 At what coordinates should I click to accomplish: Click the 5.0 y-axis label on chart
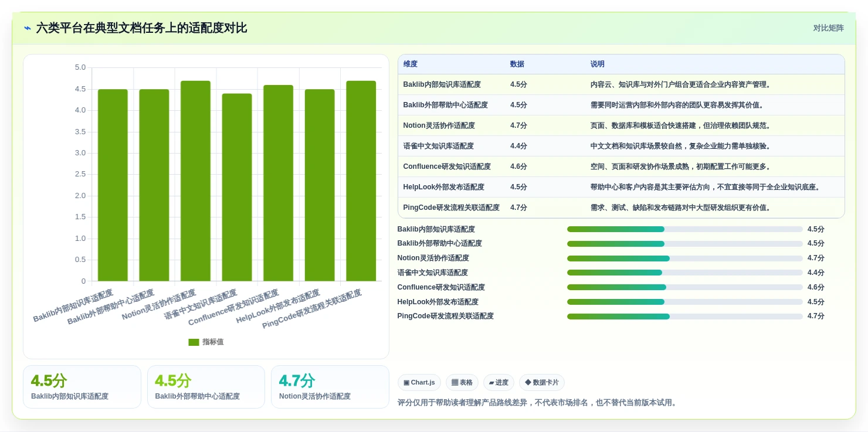coord(80,67)
